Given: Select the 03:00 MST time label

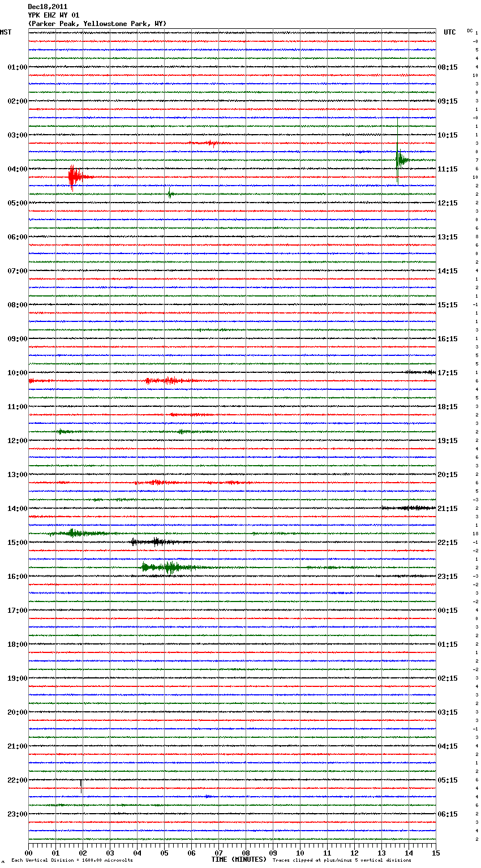Looking at the screenshot, I should 17,135.
